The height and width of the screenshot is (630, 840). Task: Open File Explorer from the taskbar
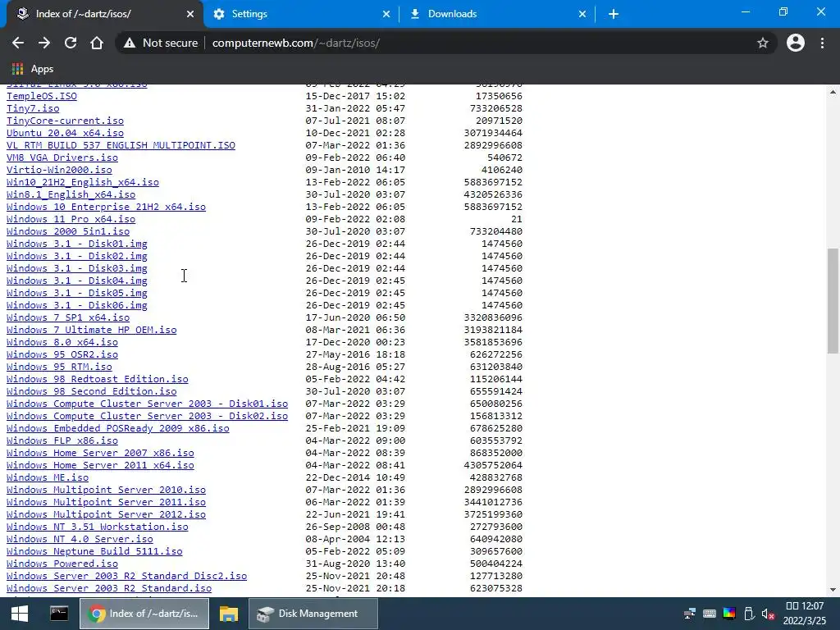pyautogui.click(x=229, y=614)
